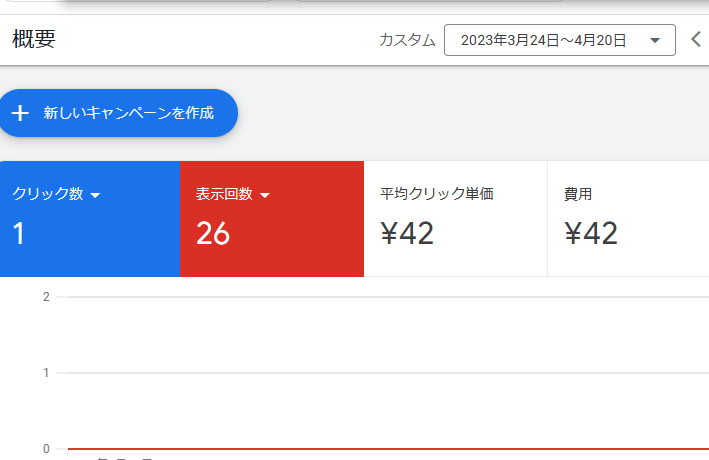Screen dimensions: 709x460
Task: Click the chart y-axis label 2
Action: pos(46,297)
